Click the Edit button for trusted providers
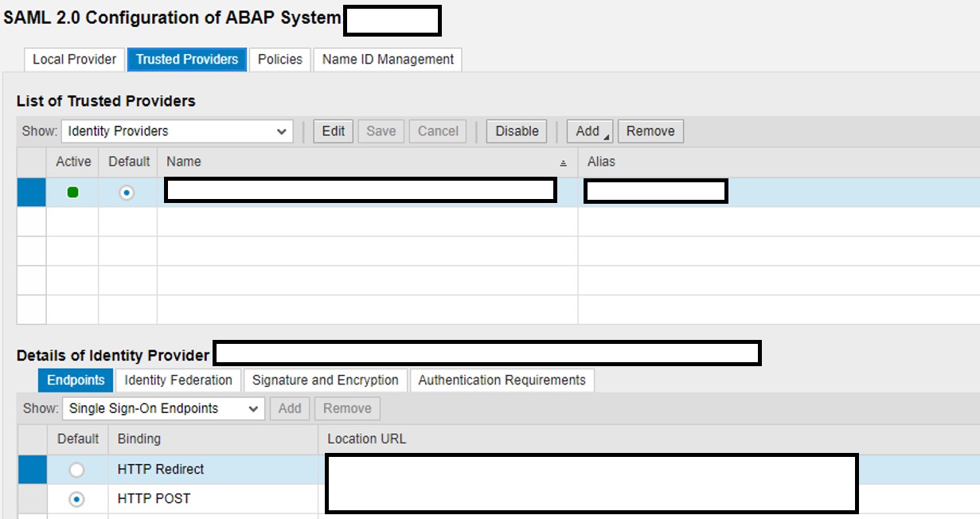 (333, 131)
